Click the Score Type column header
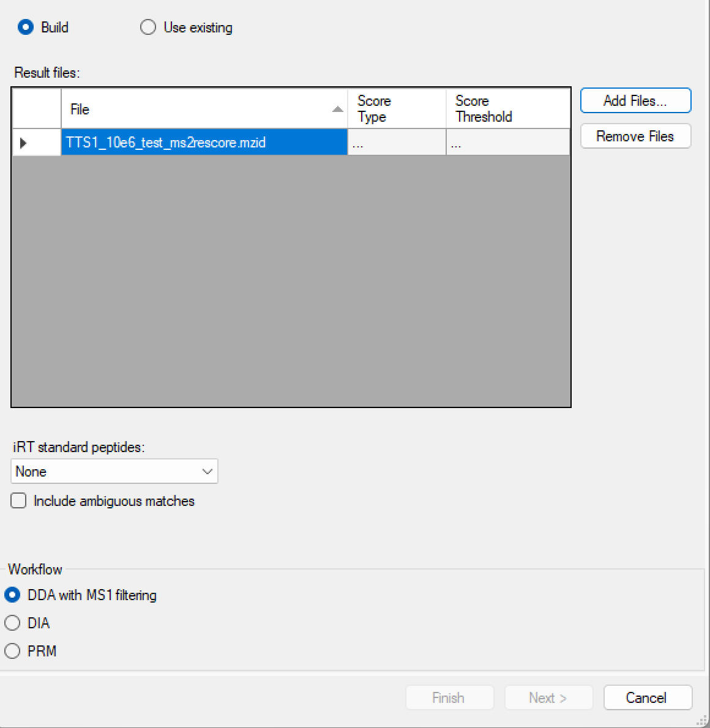 tap(396, 109)
